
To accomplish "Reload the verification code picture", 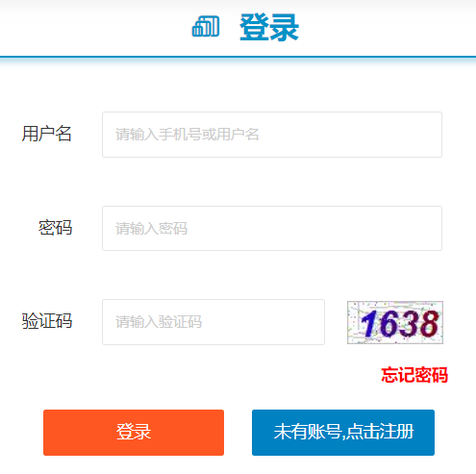I will pos(395,322).
